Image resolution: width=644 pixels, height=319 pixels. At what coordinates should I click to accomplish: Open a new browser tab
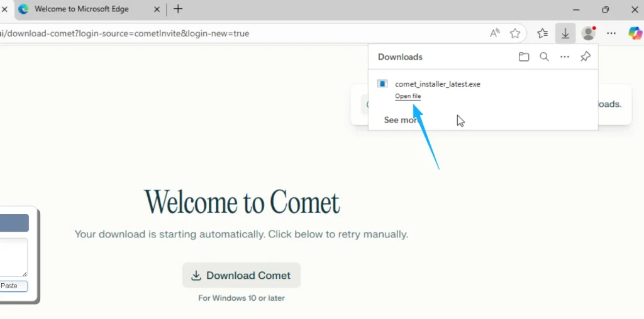coord(178,9)
